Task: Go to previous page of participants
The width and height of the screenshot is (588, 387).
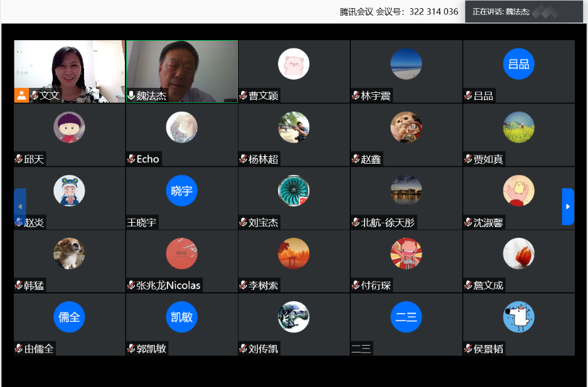Action: coord(20,206)
